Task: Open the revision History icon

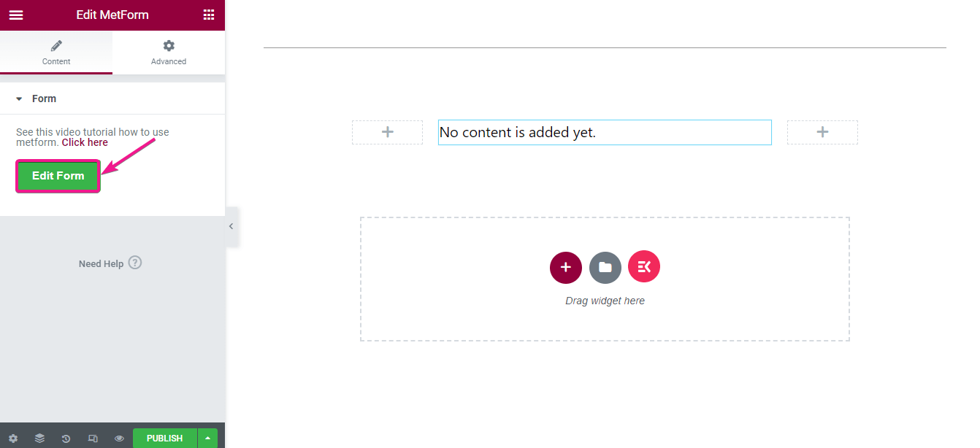Action: point(66,439)
